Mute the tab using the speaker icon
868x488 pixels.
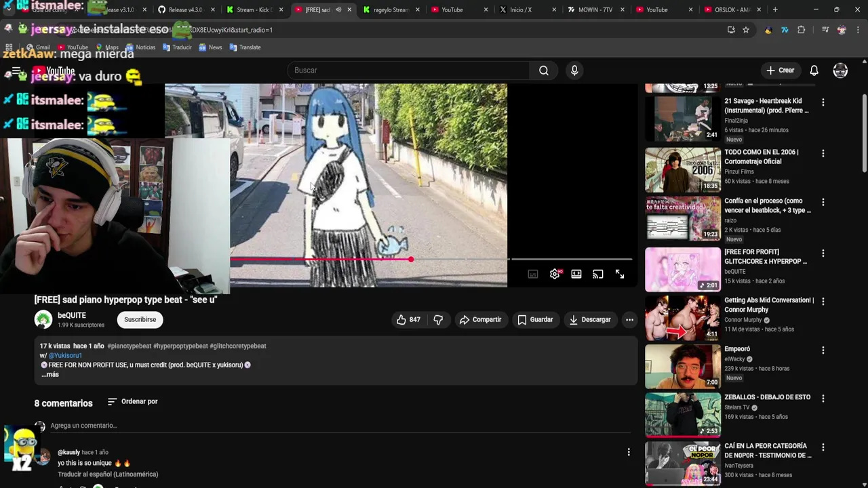(x=338, y=9)
